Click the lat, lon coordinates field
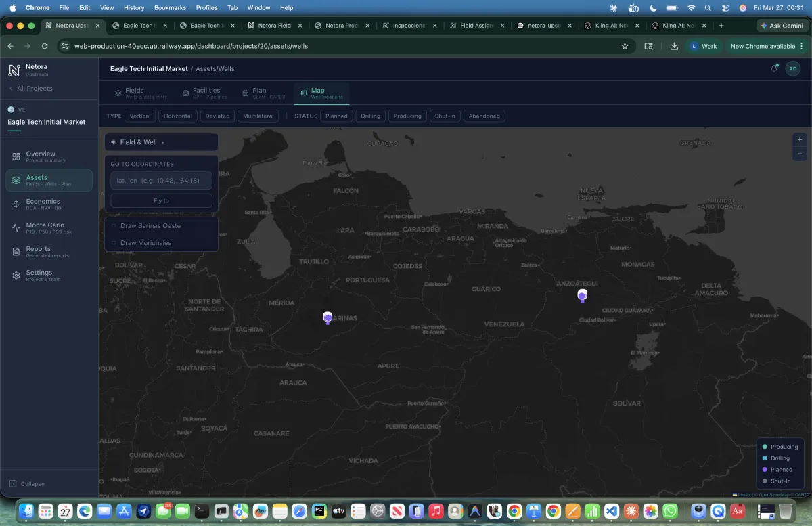This screenshot has height=526, width=812. pos(161,181)
